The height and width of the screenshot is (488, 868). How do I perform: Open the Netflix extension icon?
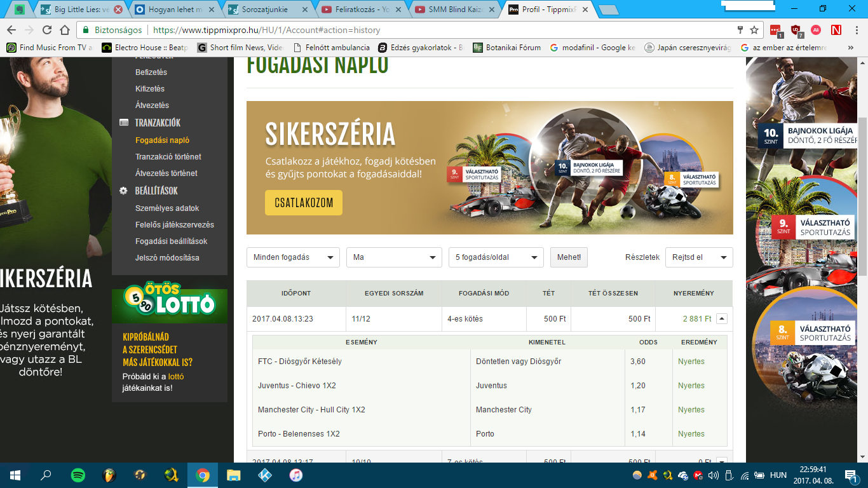(836, 30)
